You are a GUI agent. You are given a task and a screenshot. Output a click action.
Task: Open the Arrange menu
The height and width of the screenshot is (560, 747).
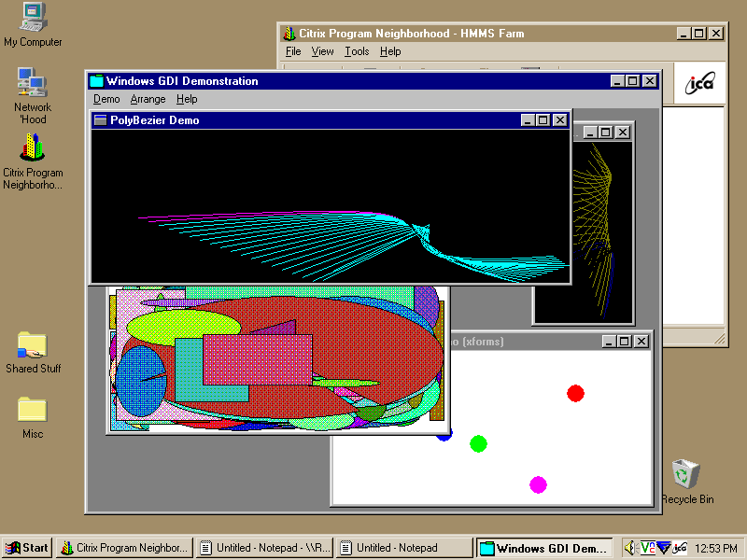pyautogui.click(x=148, y=98)
